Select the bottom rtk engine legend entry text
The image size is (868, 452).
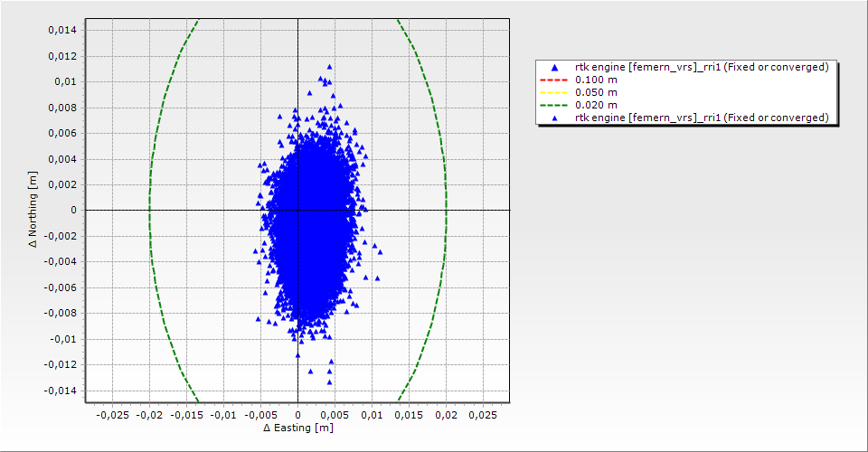click(702, 118)
